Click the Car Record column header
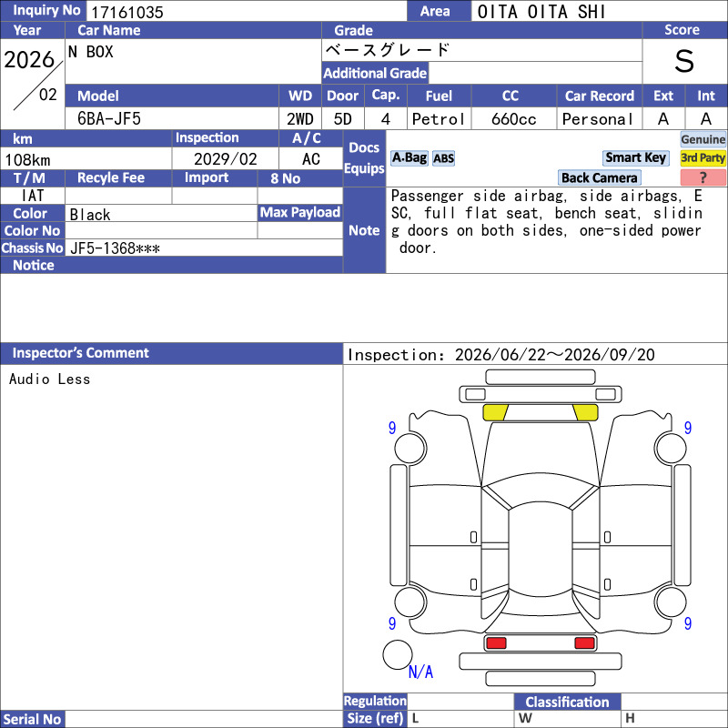728x728 pixels. [x=600, y=96]
